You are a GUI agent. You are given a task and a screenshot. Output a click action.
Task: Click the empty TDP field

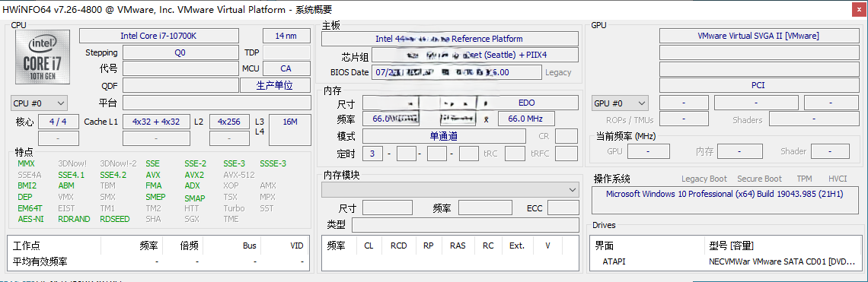point(286,52)
